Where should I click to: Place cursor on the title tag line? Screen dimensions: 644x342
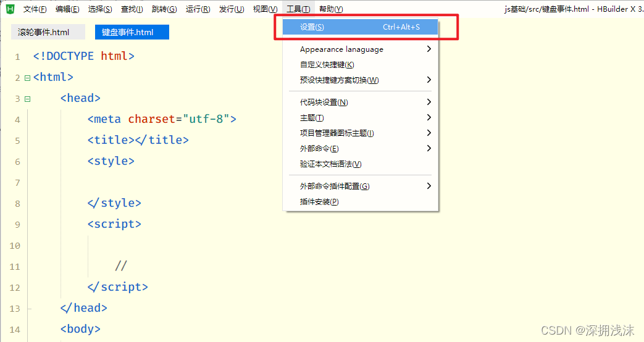click(138, 140)
